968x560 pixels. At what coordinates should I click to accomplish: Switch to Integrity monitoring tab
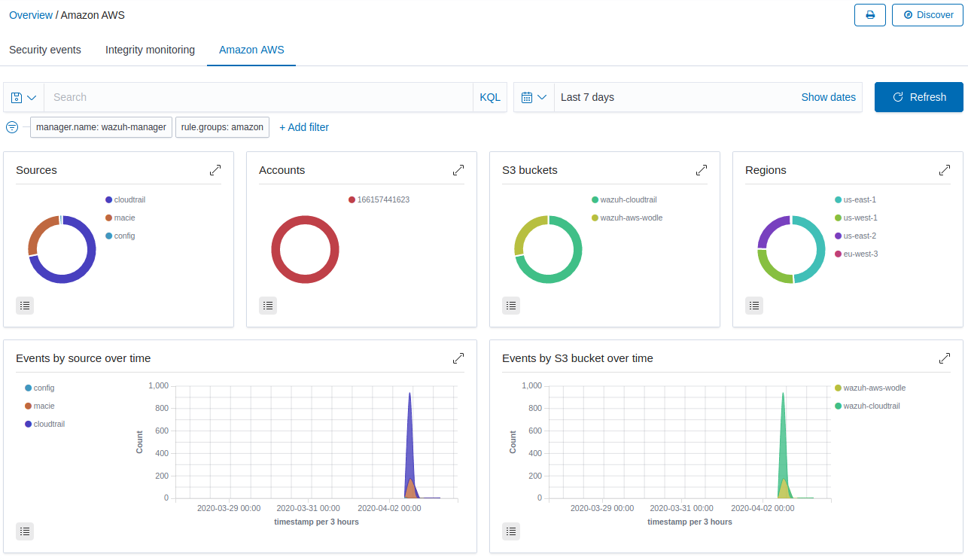(x=150, y=50)
